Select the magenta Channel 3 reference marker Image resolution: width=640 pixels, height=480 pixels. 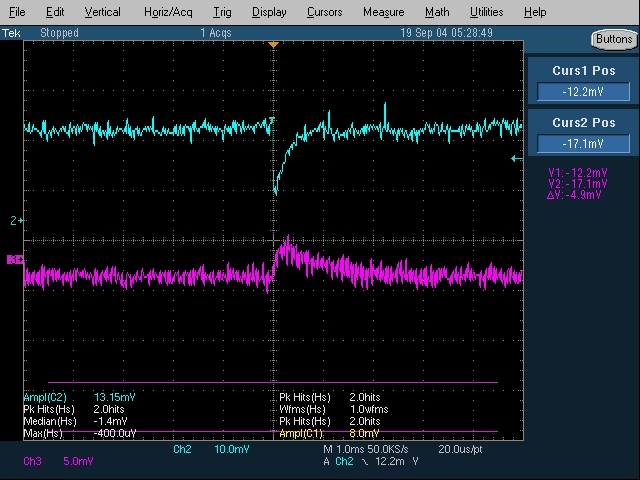coord(14,260)
